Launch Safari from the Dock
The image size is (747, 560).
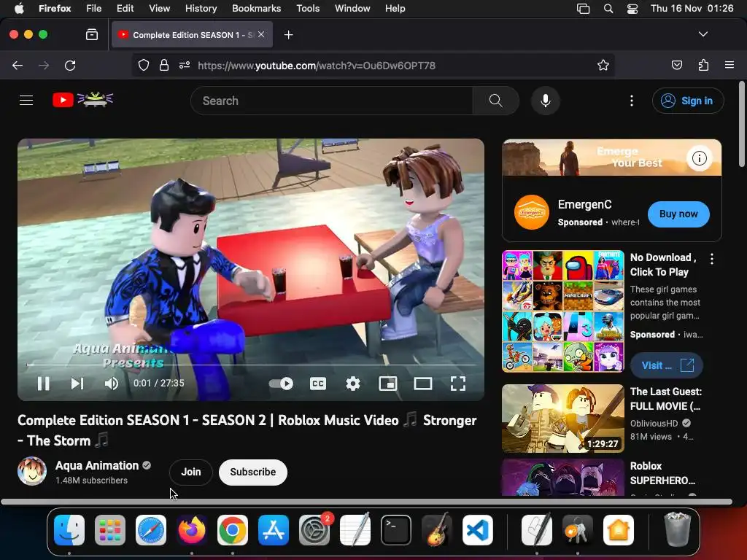click(x=150, y=530)
